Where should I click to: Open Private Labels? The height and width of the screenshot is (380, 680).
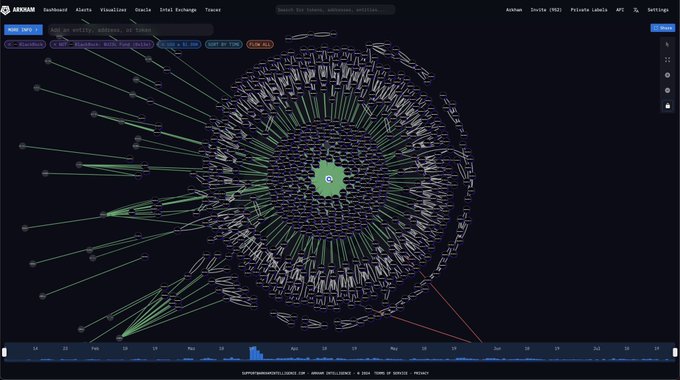click(588, 10)
